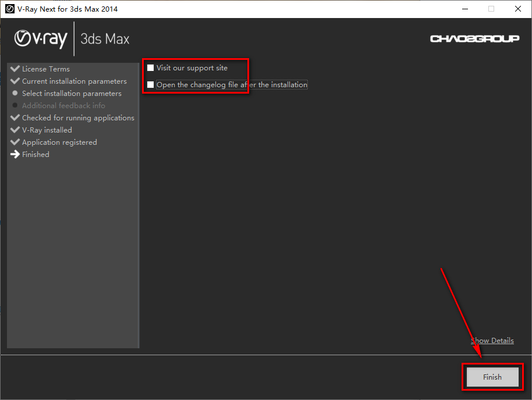The height and width of the screenshot is (400, 532).
Task: Enable the Visit our support site checkbox
Action: 150,67
